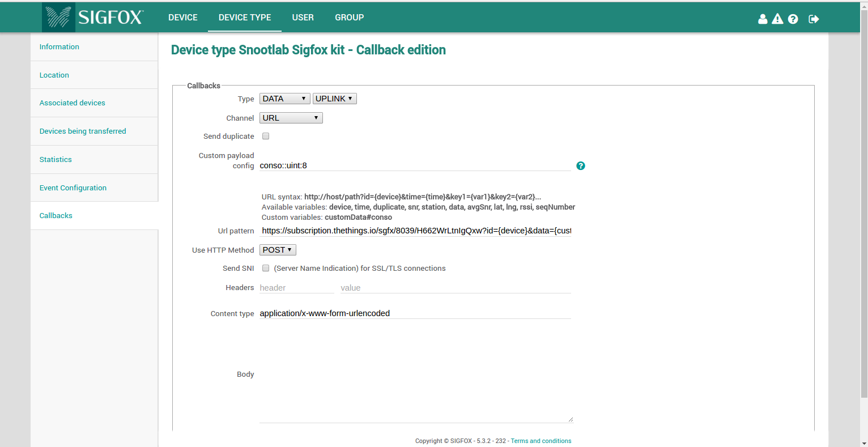Click the header name field
This screenshot has width=868, height=447.
click(x=297, y=288)
